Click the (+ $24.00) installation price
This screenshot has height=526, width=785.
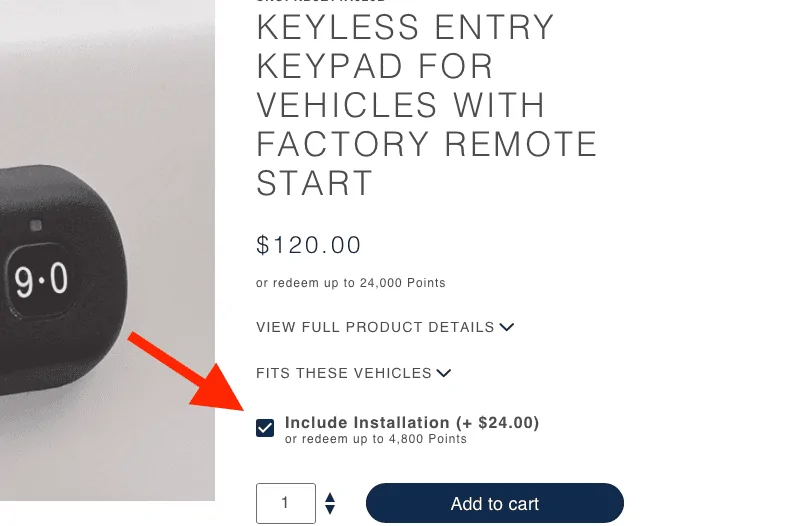pos(497,423)
